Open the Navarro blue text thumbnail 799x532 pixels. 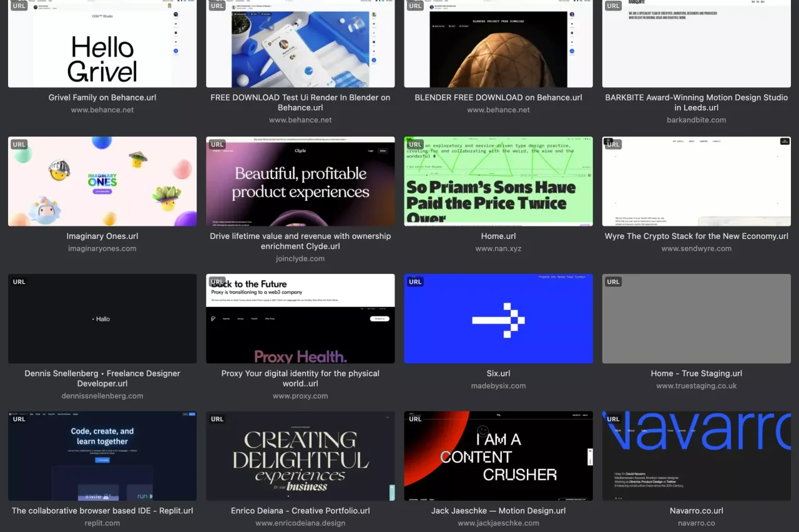pos(697,456)
